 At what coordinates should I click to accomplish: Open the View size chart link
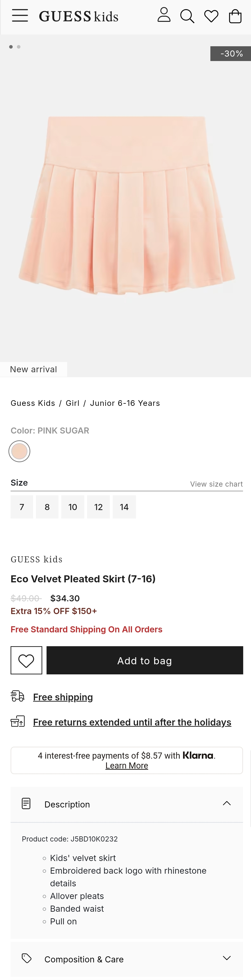pos(216,484)
